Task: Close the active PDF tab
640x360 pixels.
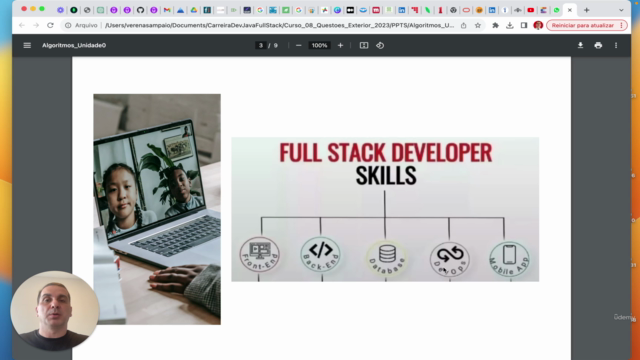Action: click(570, 10)
